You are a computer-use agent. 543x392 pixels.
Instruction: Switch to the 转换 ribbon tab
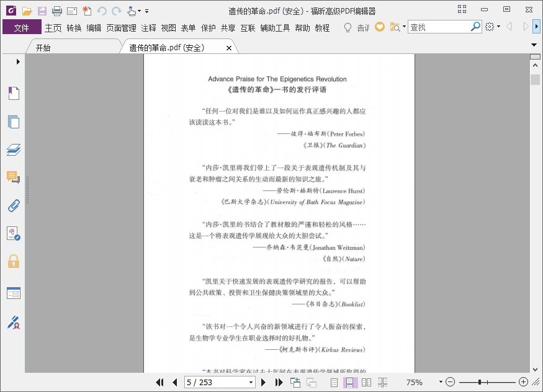(74, 28)
